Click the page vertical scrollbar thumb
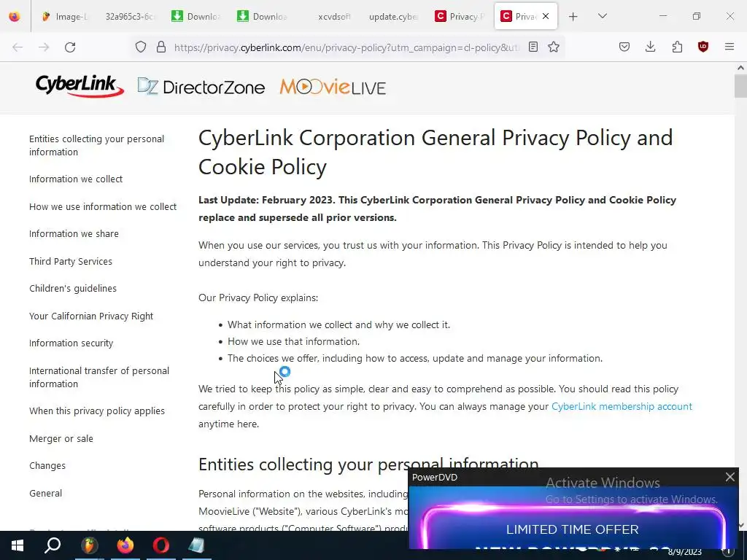This screenshot has height=560, width=747. (740, 86)
